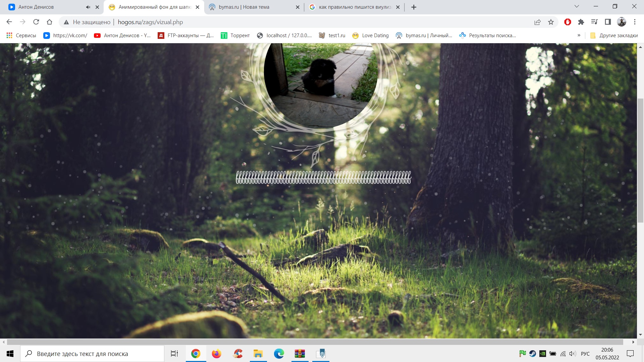644x362 pixels.
Task: Open the extensions puzzle menu
Action: click(581, 22)
